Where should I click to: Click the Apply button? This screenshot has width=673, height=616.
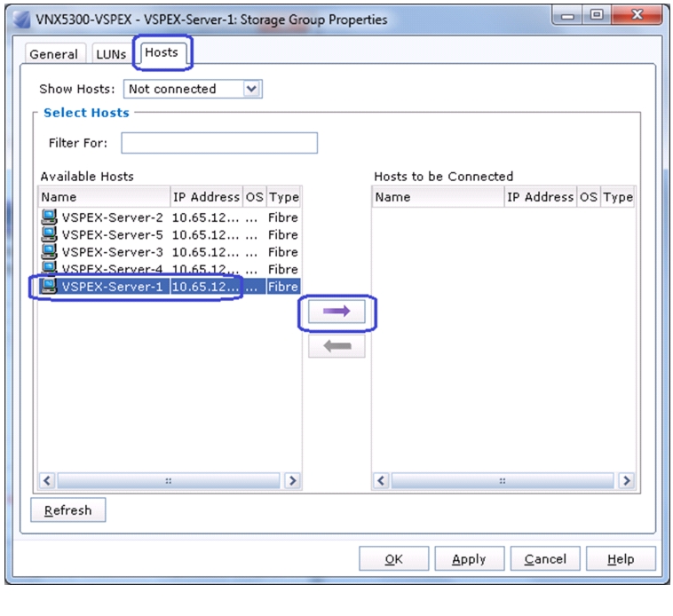click(469, 559)
